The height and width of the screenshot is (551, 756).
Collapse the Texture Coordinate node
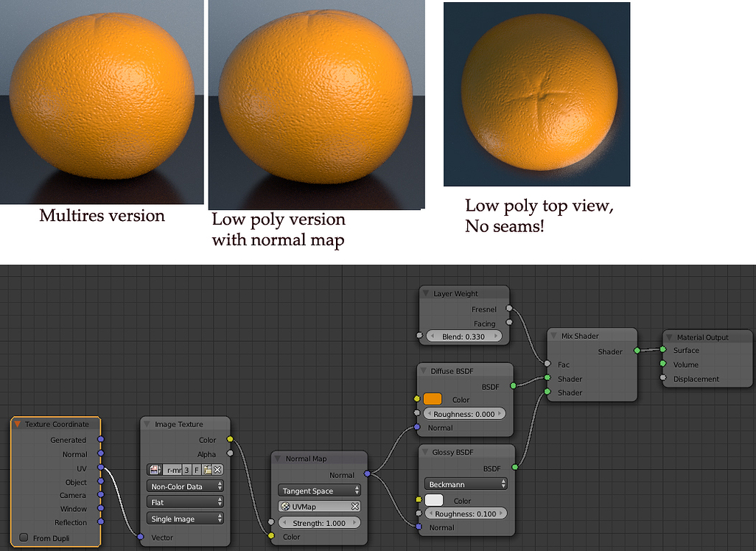(18, 424)
